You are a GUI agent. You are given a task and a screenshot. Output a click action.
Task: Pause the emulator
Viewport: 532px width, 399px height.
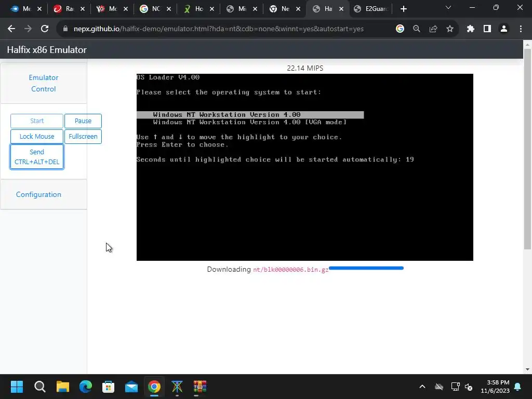point(83,121)
